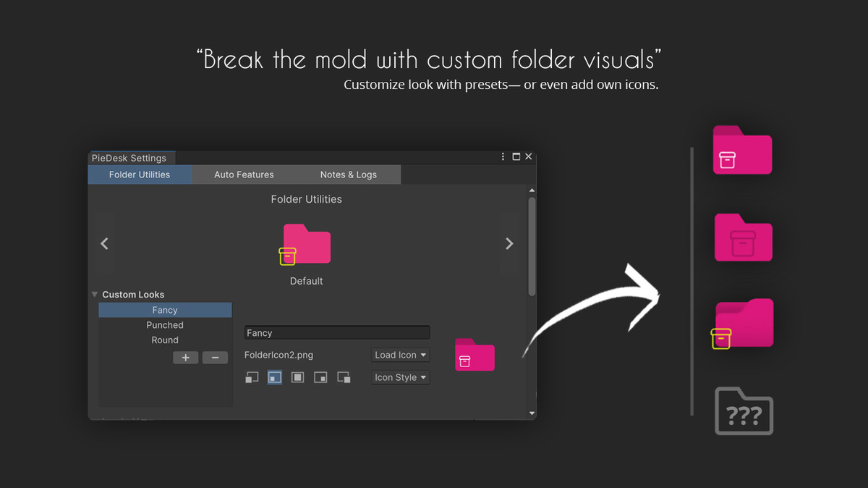The height and width of the screenshot is (488, 868).
Task: Click the scroll-down arrow of the settings panel
Action: pos(532,413)
